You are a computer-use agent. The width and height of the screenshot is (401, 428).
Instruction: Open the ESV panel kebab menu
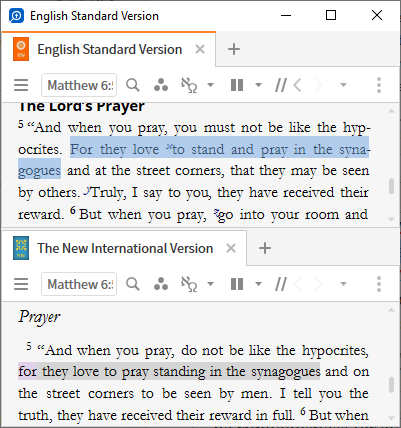pos(379,85)
